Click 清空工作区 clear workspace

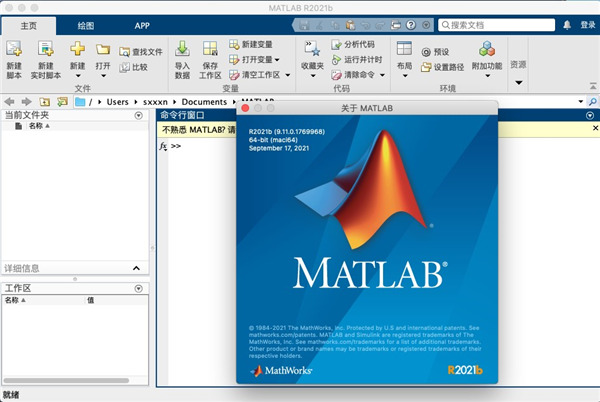click(254, 75)
